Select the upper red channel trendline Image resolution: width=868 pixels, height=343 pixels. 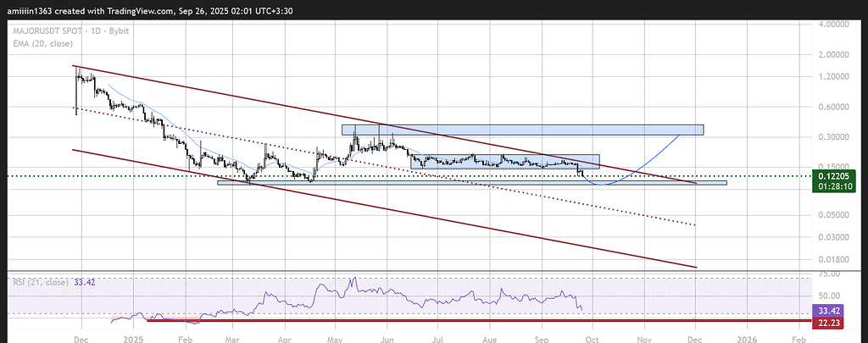click(x=254, y=100)
